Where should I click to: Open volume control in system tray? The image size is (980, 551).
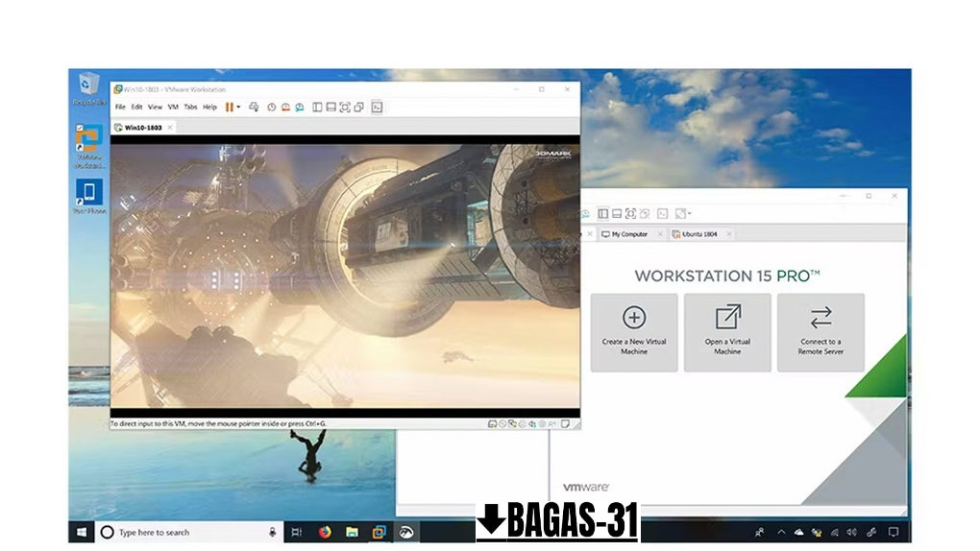[852, 532]
